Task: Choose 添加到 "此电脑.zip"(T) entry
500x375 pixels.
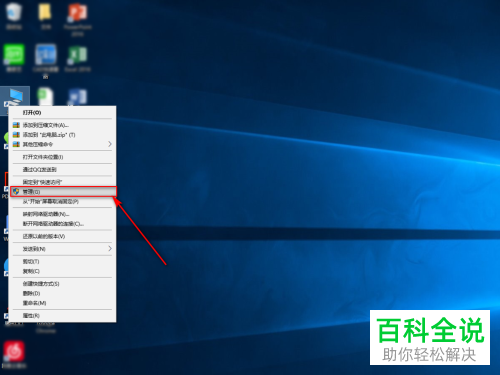Action: pyautogui.click(x=62, y=135)
